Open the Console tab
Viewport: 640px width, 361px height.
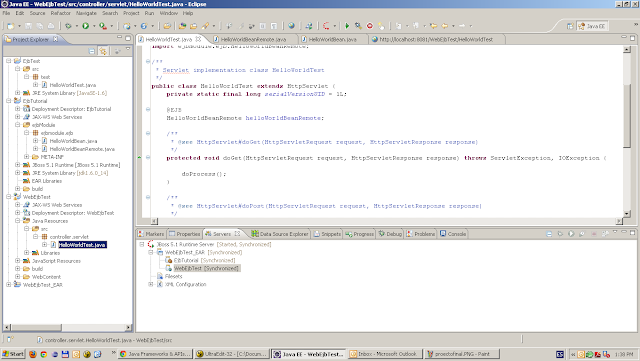pyautogui.click(x=453, y=234)
